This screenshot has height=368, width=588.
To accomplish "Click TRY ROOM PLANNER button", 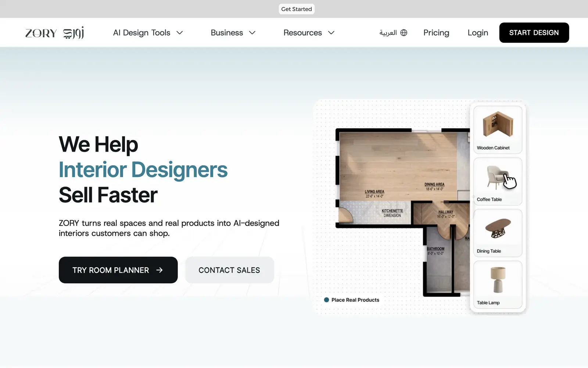I will pyautogui.click(x=118, y=270).
